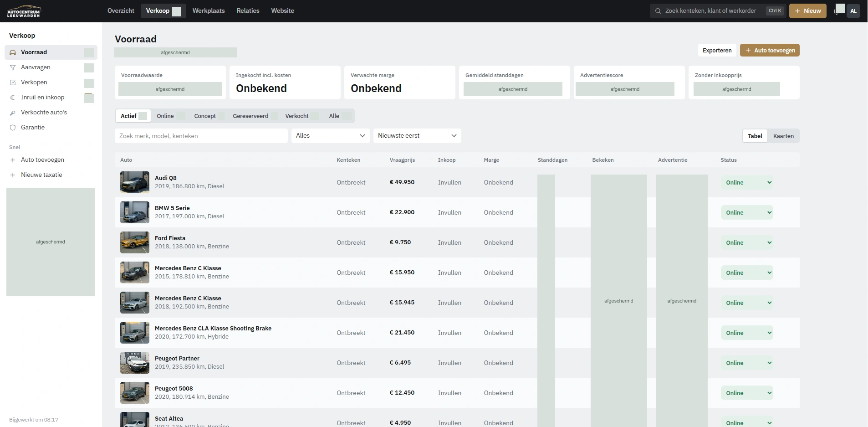Open the notifications bell icon
Image resolution: width=868 pixels, height=427 pixels.
(x=836, y=11)
